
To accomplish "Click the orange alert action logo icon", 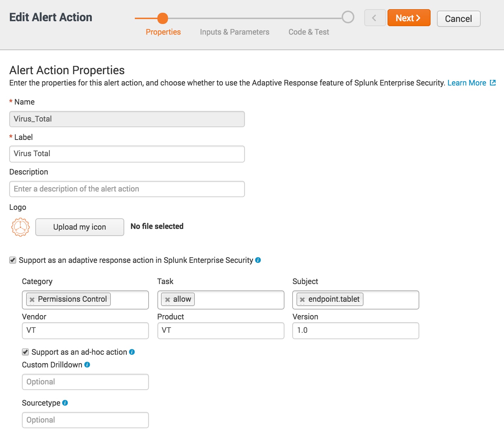I will pos(20,227).
